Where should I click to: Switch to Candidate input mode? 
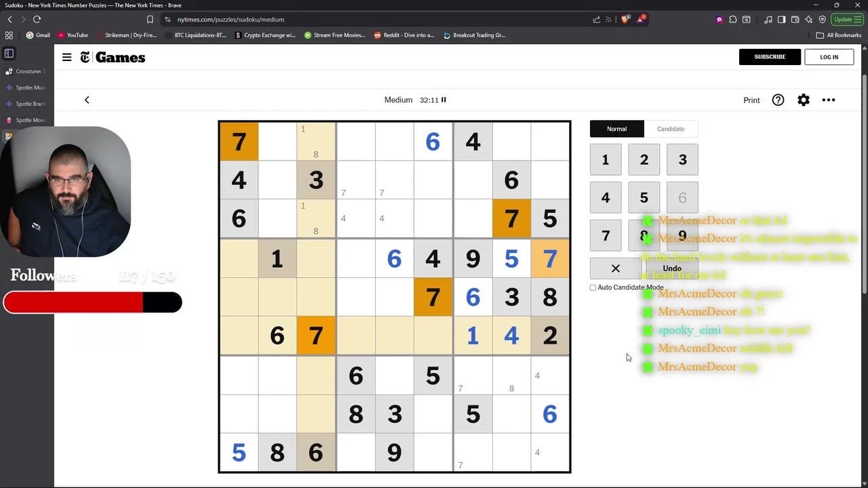(671, 129)
